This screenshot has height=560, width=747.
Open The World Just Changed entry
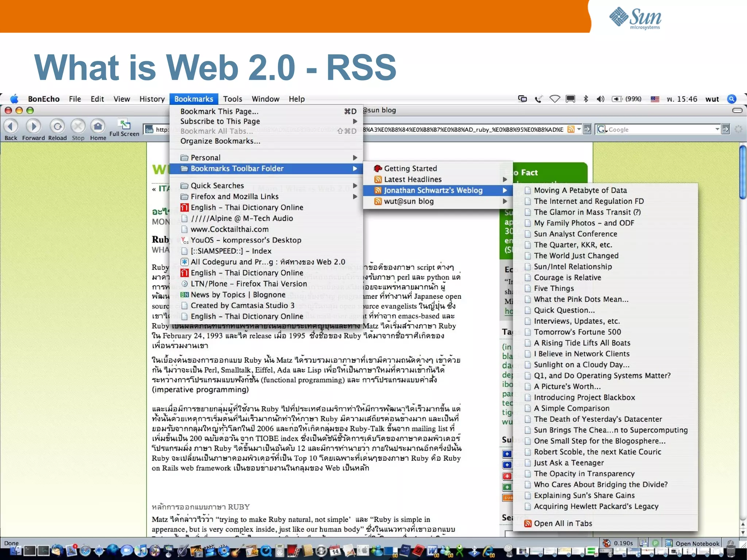[605, 256]
